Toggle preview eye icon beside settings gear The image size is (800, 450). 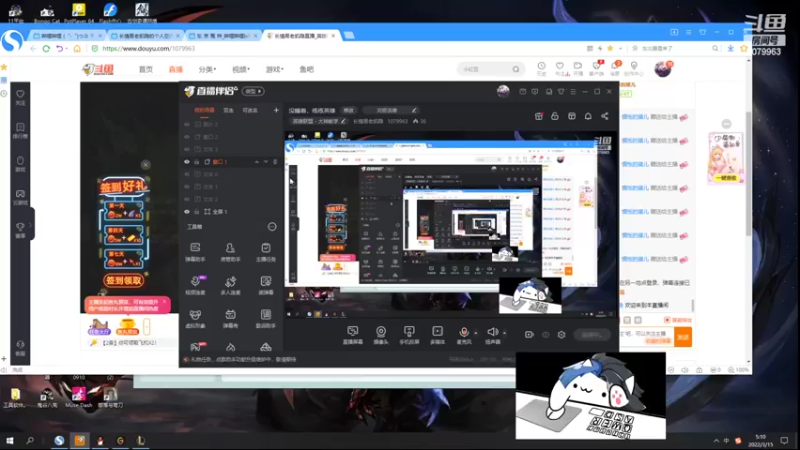pos(545,335)
